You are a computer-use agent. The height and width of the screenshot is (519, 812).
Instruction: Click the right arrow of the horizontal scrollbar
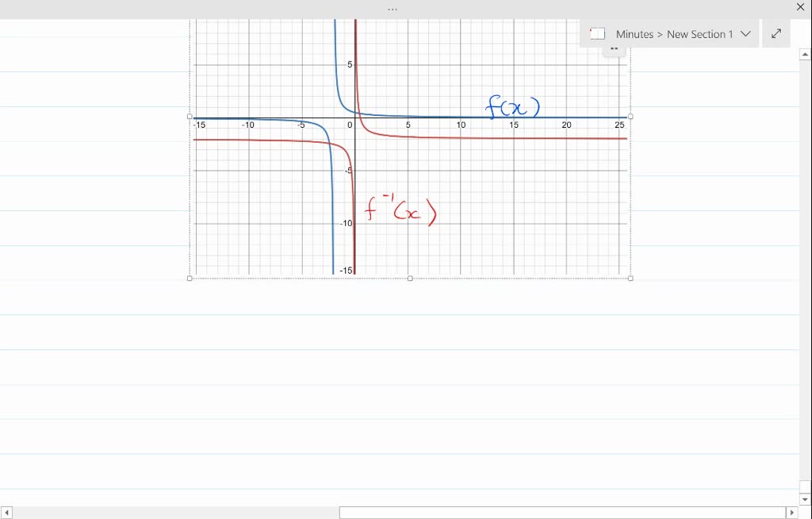pos(793,511)
